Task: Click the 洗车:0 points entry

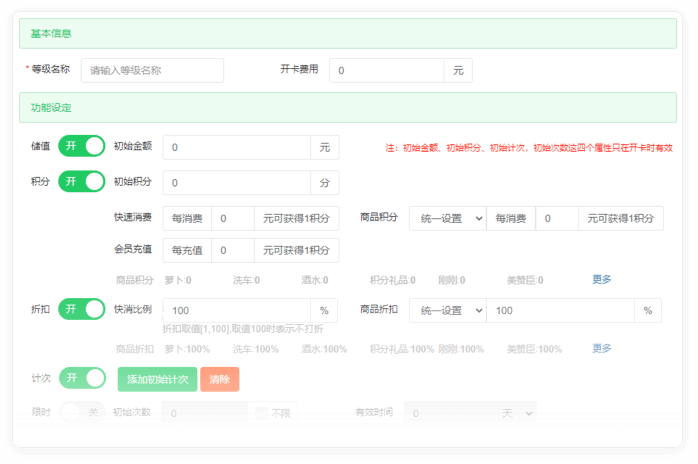Action: click(x=246, y=280)
